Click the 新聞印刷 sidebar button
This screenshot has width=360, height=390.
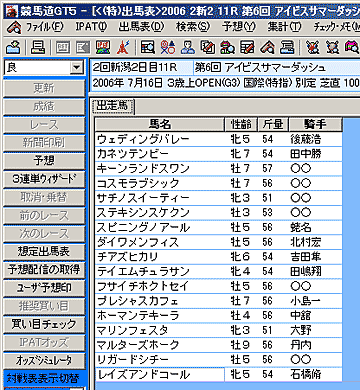pyautogui.click(x=44, y=143)
